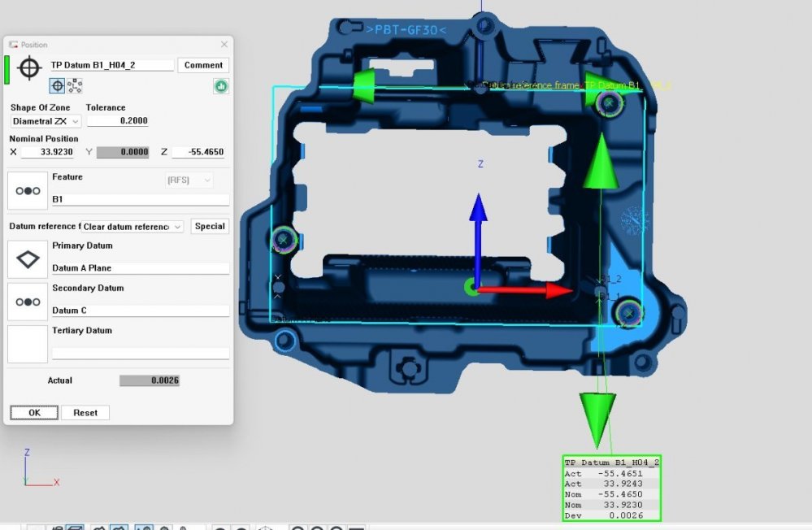Click the empty Tertiary Datum icon box

point(28,344)
